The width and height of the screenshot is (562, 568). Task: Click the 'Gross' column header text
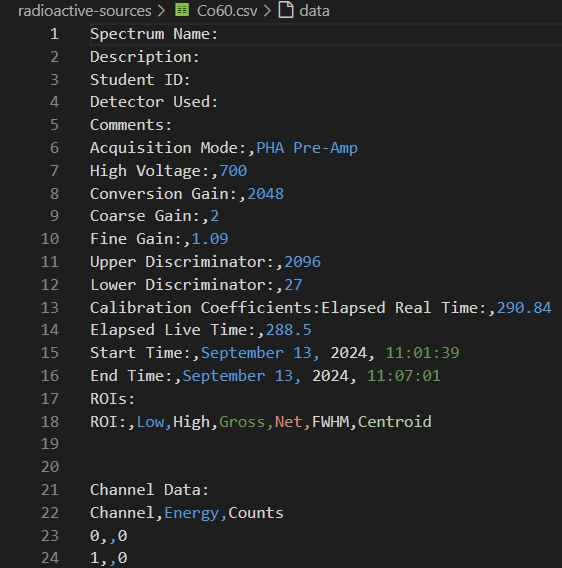[242, 422]
